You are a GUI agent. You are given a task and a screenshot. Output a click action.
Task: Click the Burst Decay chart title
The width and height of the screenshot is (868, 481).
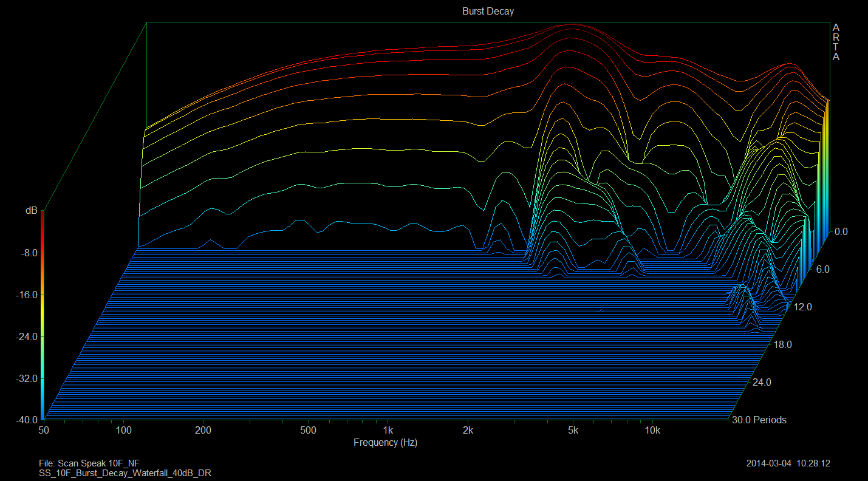[x=488, y=12]
